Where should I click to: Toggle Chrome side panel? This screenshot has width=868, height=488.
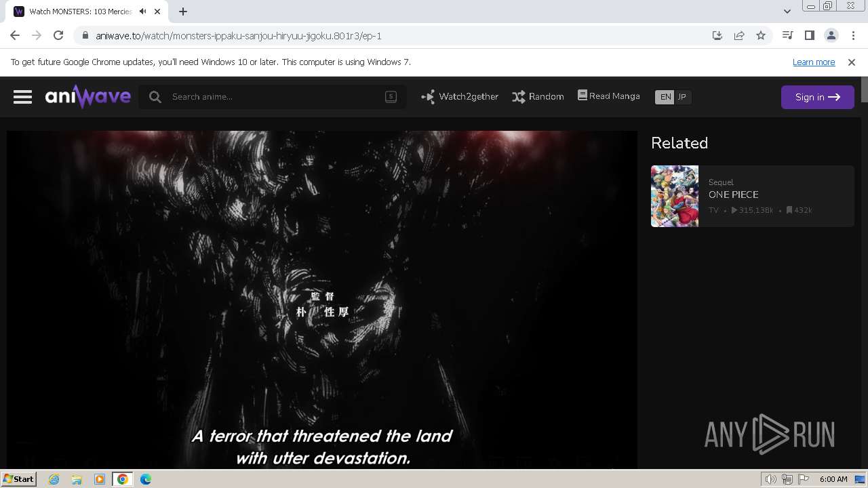[809, 35]
